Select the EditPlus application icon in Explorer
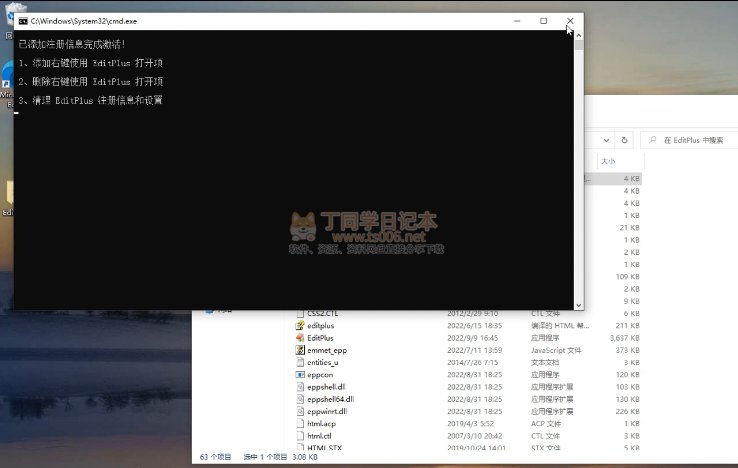The width and height of the screenshot is (738, 468). (x=300, y=338)
